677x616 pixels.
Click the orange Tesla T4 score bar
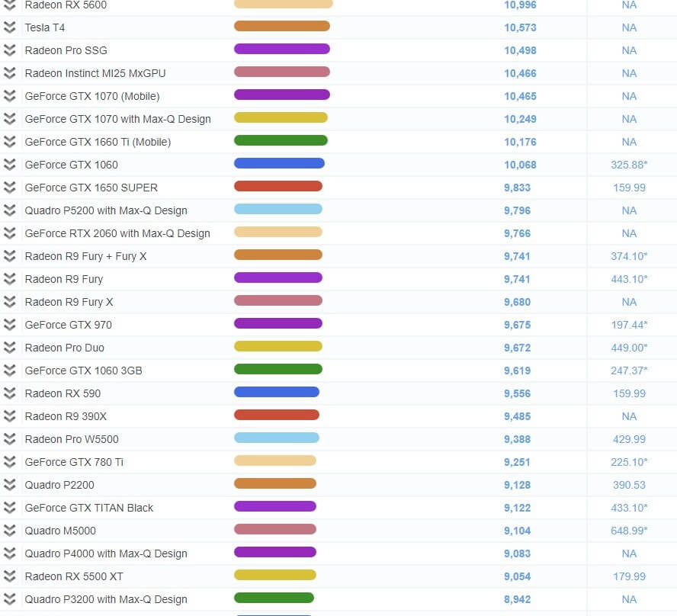point(282,27)
